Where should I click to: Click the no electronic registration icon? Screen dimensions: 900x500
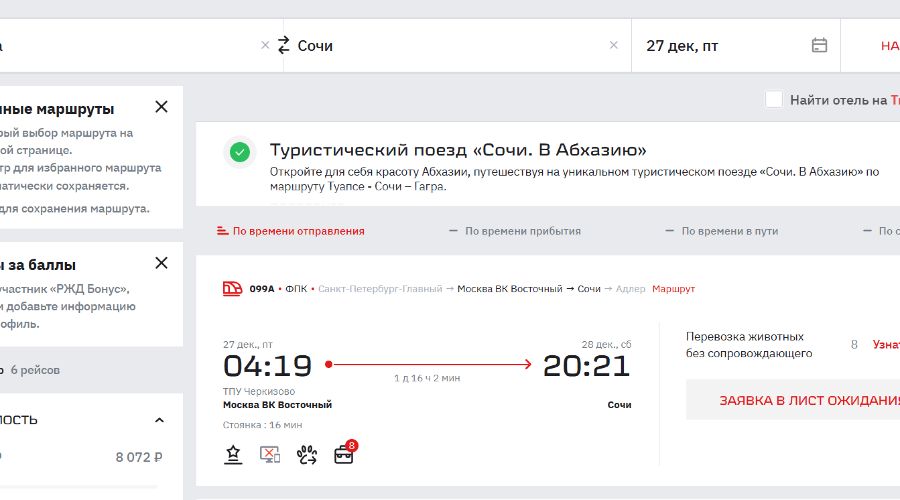tap(269, 454)
